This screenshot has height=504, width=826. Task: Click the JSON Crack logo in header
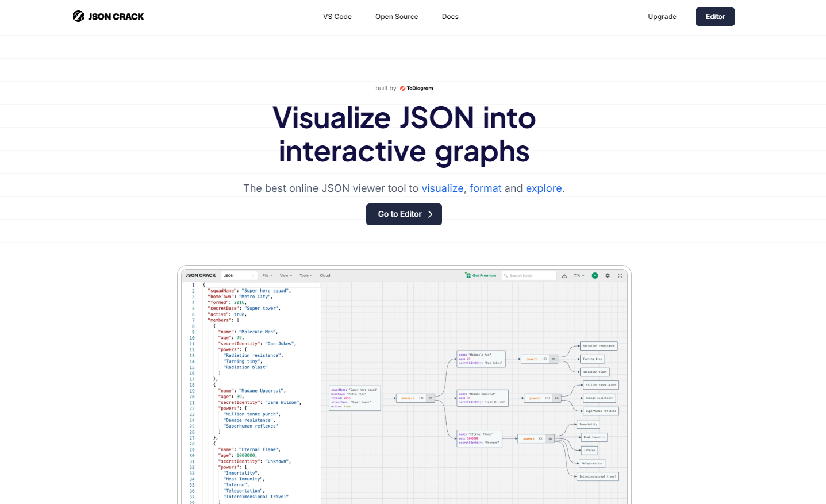(x=108, y=17)
